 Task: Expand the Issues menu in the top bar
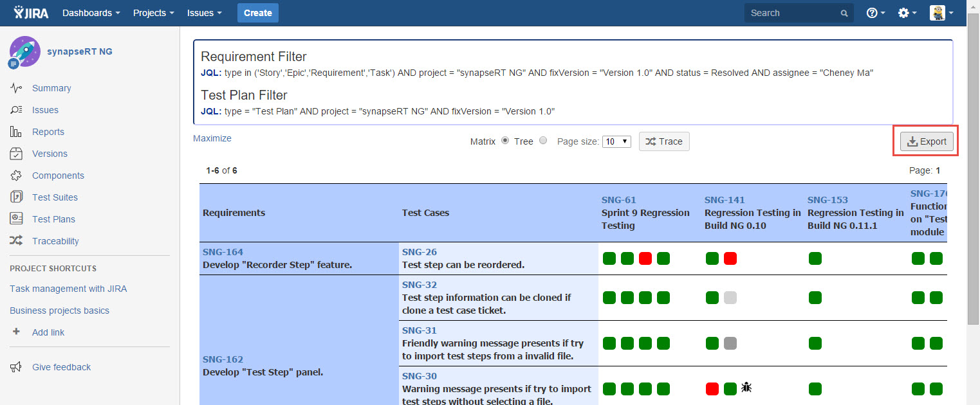click(x=205, y=13)
